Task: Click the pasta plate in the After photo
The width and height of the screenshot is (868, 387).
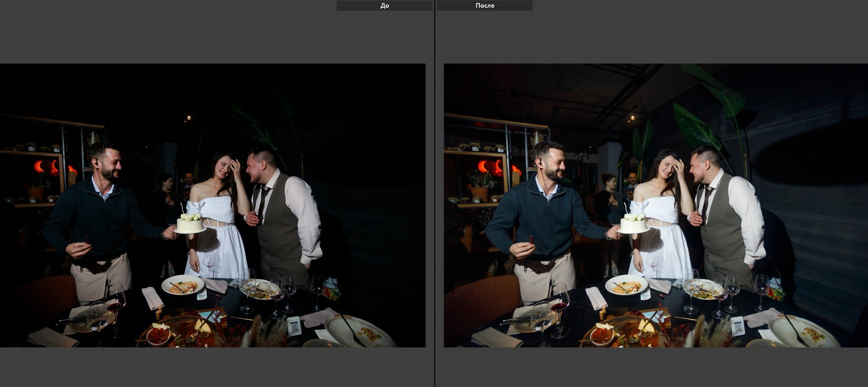Action: point(626,285)
